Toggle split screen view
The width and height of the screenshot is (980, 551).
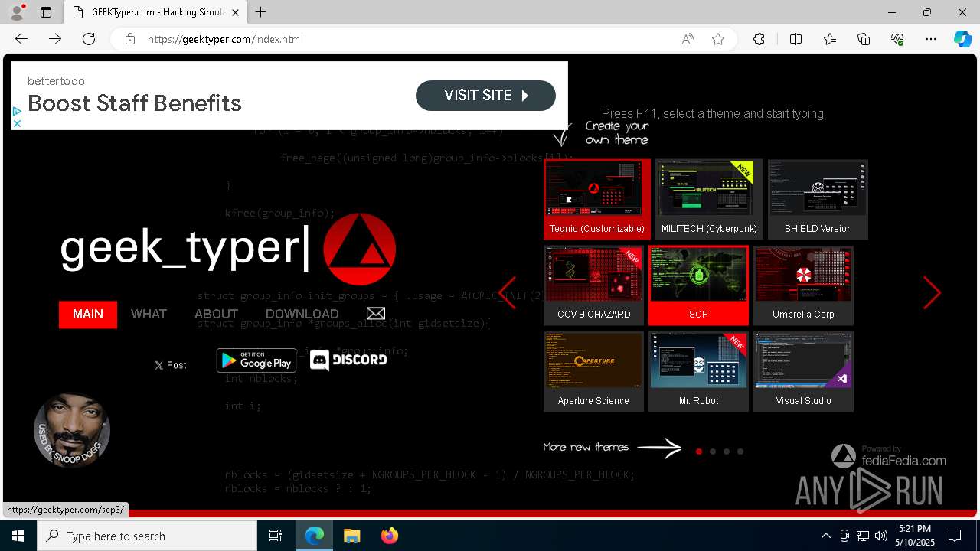795,39
